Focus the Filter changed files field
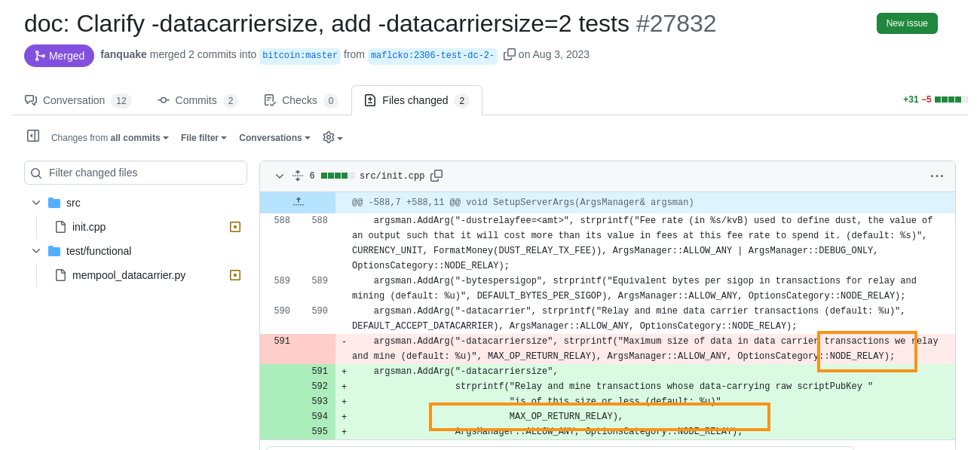 tap(136, 173)
